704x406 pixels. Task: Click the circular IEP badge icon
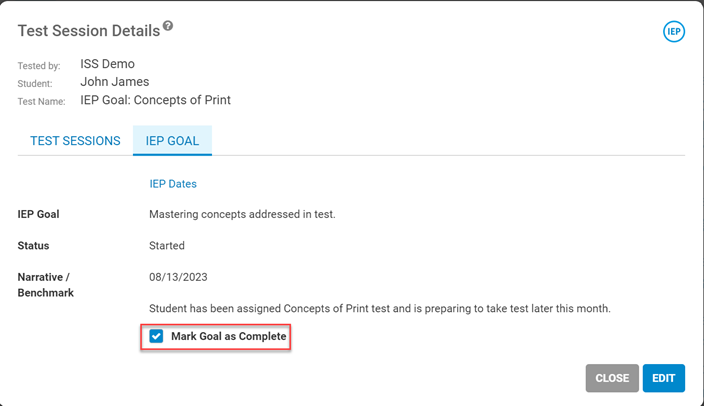(x=673, y=31)
